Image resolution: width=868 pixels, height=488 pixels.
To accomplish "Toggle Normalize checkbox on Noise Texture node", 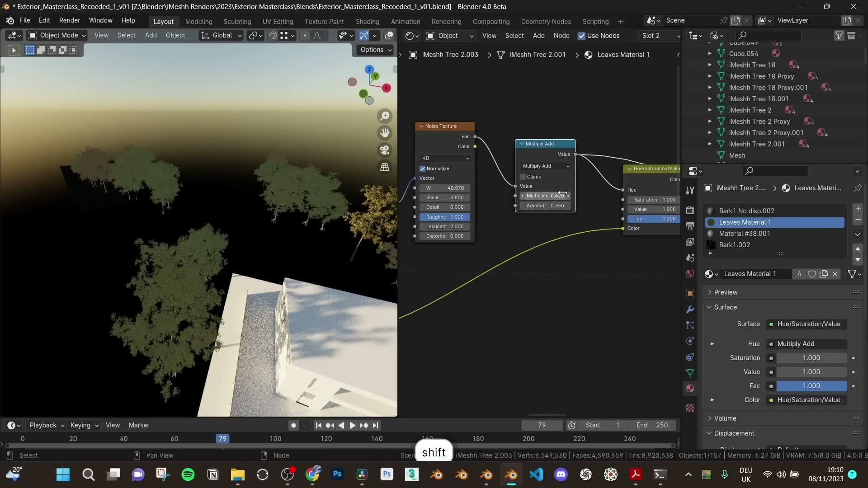I will tap(423, 169).
